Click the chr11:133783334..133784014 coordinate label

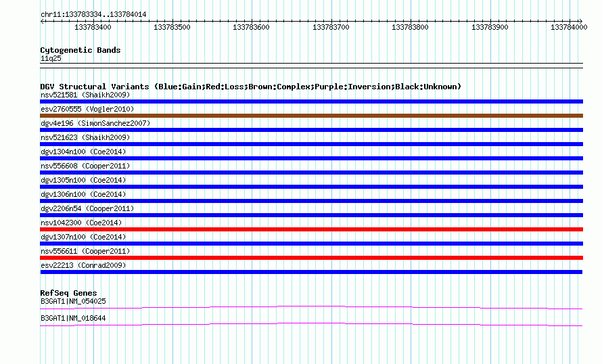[93, 15]
